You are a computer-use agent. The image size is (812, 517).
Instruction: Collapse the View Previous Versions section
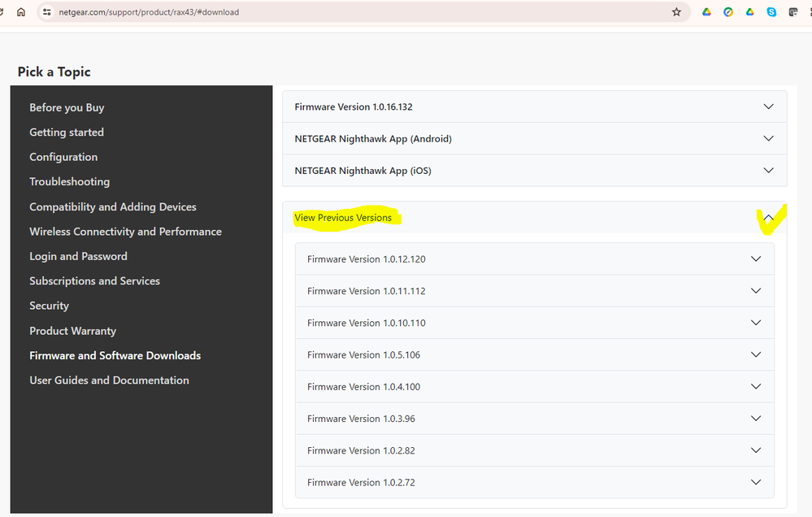coord(535,218)
